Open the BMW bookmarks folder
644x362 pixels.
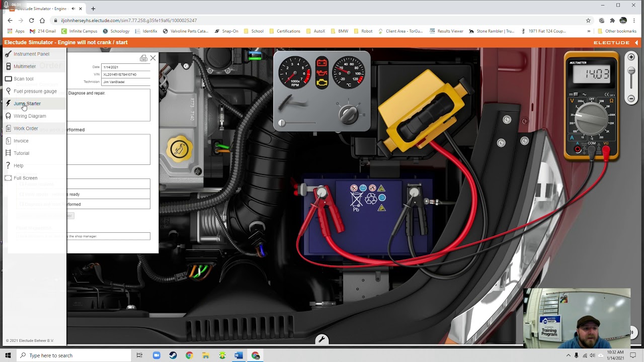tap(339, 31)
